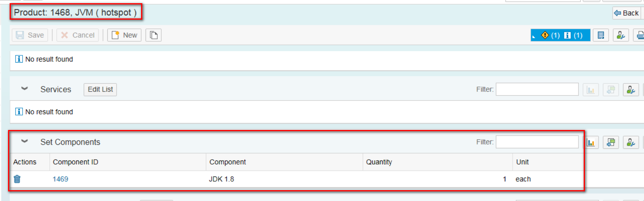Click the page list icon next to the message area
Image resolution: width=644 pixels, height=201 pixels.
pyautogui.click(x=601, y=35)
